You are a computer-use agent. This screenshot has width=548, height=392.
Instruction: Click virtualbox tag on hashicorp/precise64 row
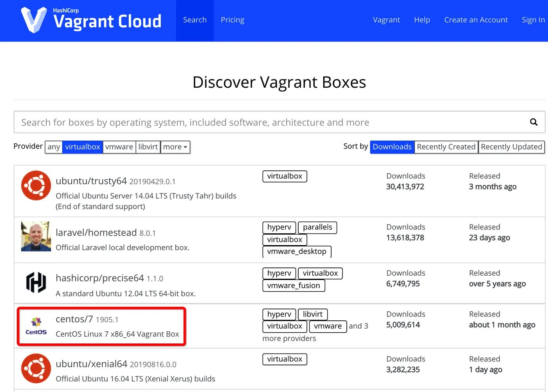pyautogui.click(x=320, y=273)
